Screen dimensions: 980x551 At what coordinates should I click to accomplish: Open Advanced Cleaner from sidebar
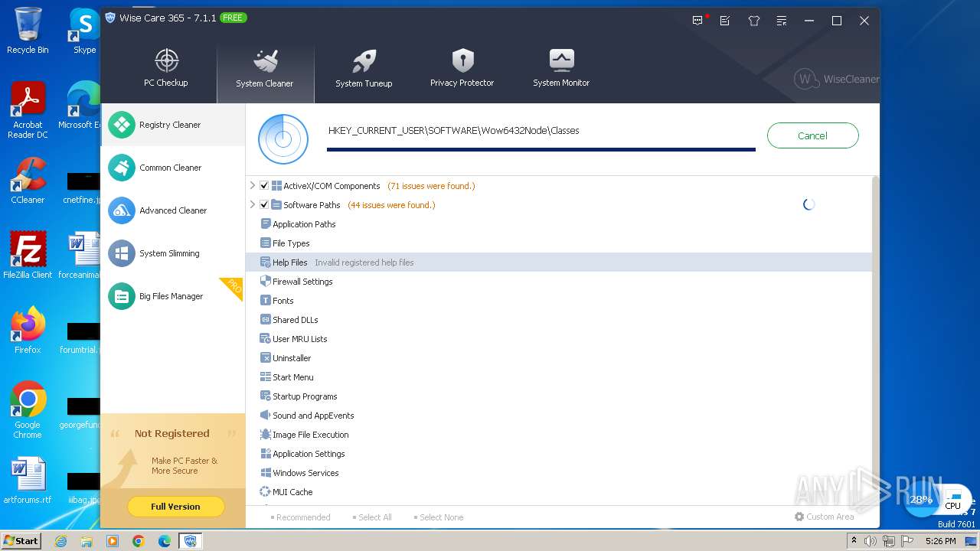173,210
